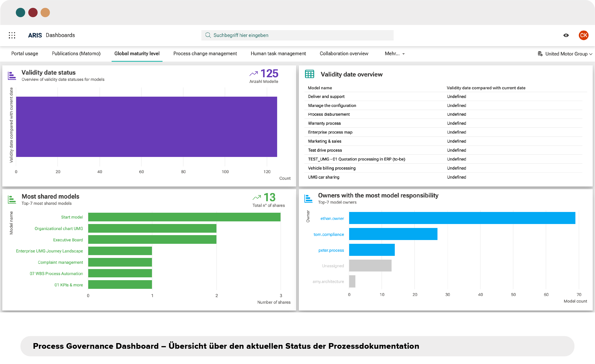
Task: Click the Executive Board green bar
Action: [152, 239]
